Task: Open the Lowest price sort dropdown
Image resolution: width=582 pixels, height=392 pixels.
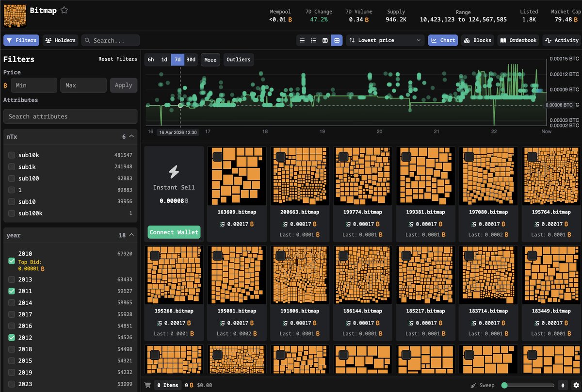Action: 386,40
